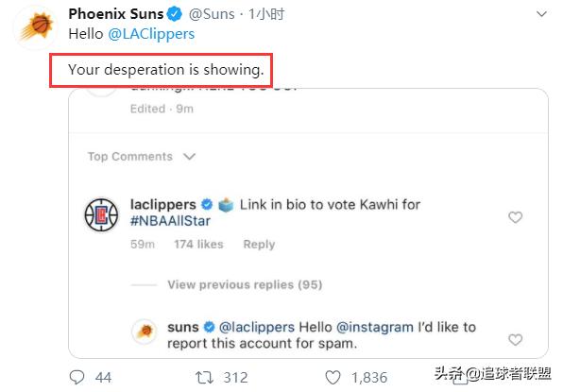Screen dimensions: 563x392
Task: View the 174 likes count
Action: tap(198, 244)
